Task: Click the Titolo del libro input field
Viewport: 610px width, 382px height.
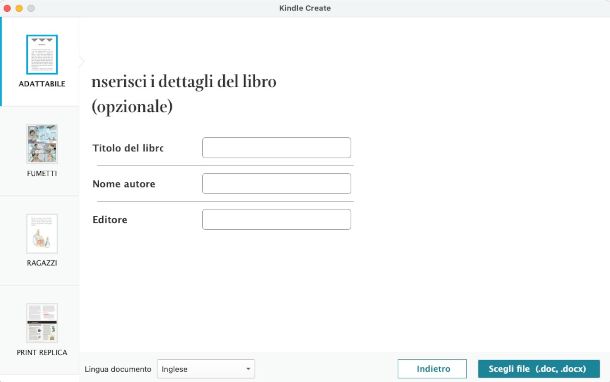Action: [x=276, y=147]
